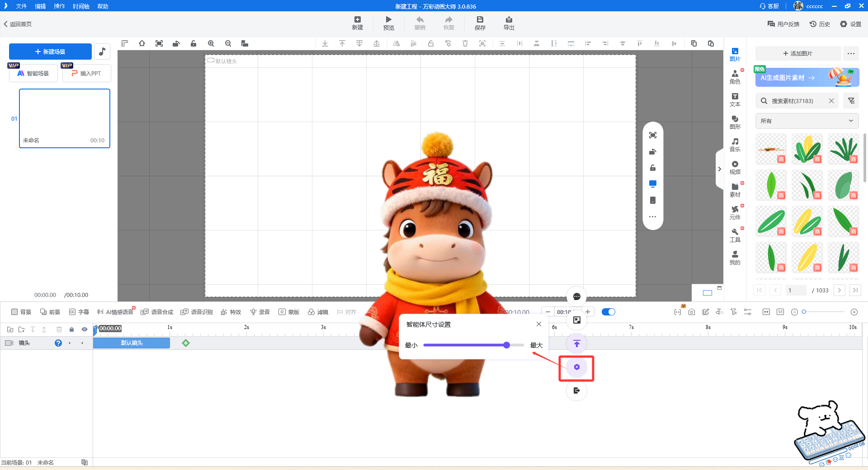Toggle timeline track visibility eye icon
Viewport: 868px width, 470px height.
click(x=84, y=329)
